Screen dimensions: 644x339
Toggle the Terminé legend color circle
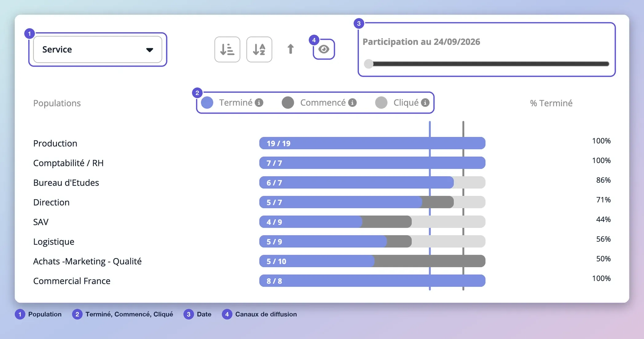tap(207, 103)
